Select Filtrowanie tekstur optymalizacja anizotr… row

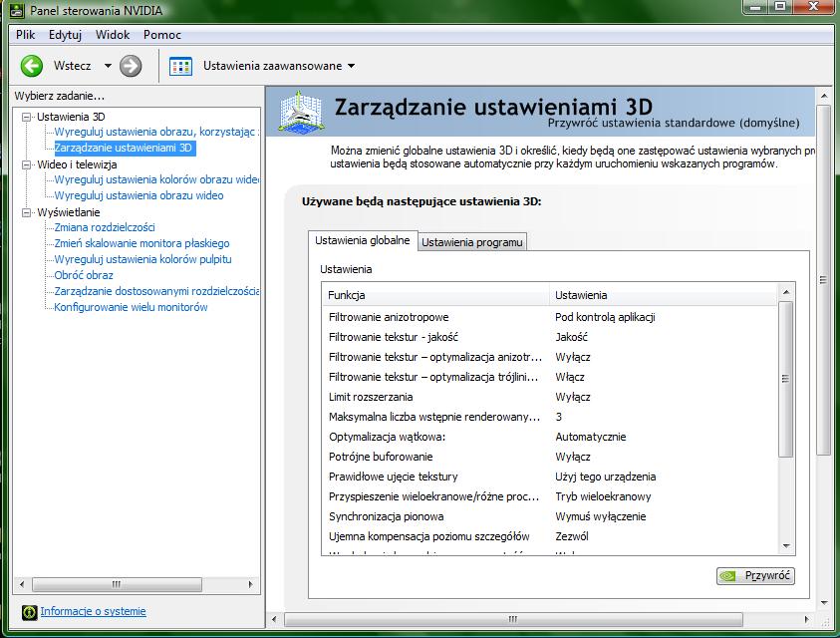(x=550, y=357)
